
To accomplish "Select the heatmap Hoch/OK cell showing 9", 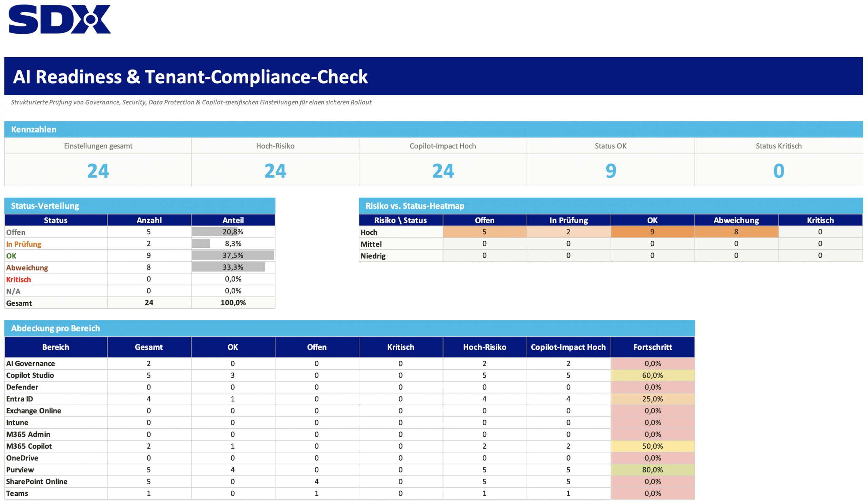I will [652, 232].
